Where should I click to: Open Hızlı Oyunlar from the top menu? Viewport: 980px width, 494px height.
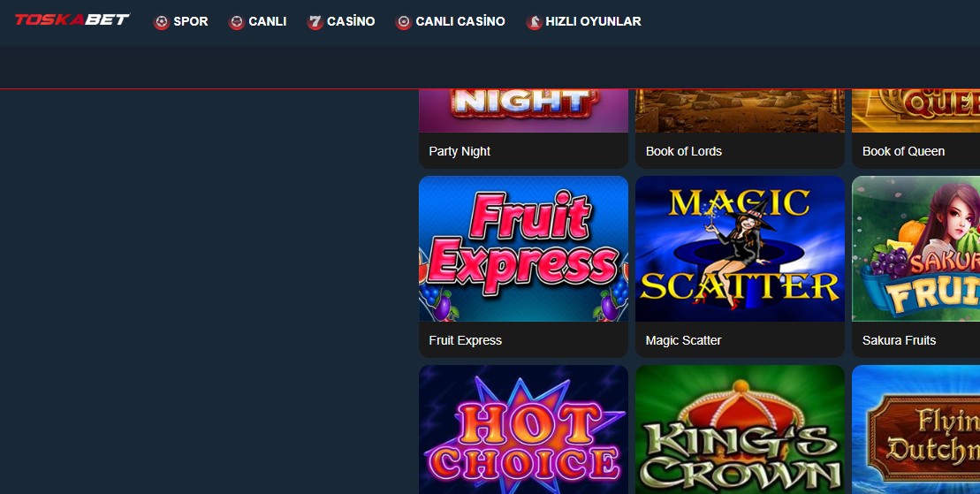593,21
